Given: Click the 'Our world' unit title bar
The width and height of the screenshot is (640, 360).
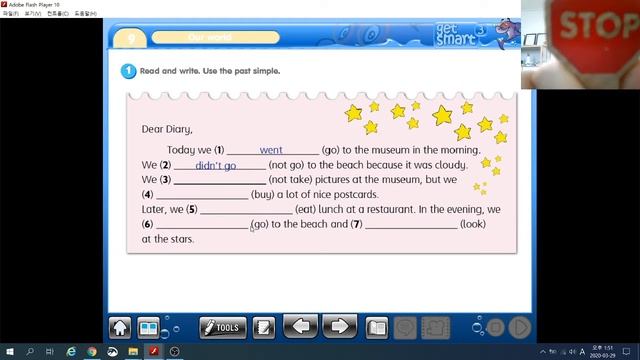Looking at the screenshot, I should (x=216, y=38).
